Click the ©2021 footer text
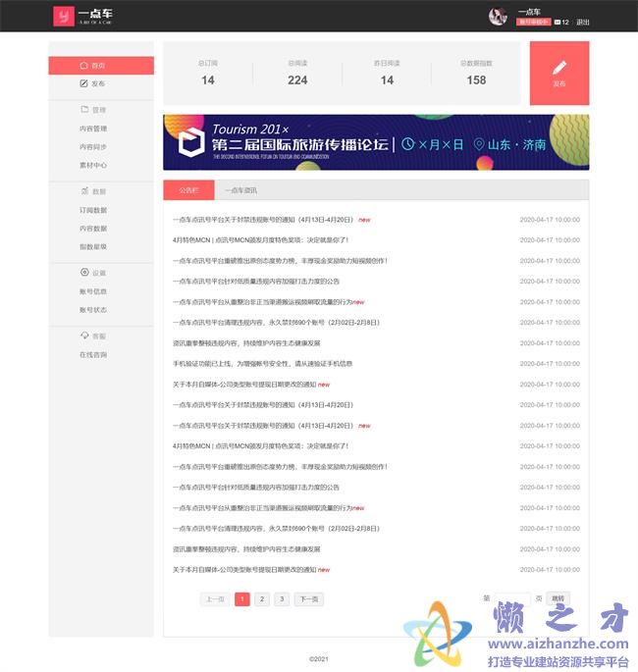Viewport: 638px width, 672px height. [x=319, y=658]
